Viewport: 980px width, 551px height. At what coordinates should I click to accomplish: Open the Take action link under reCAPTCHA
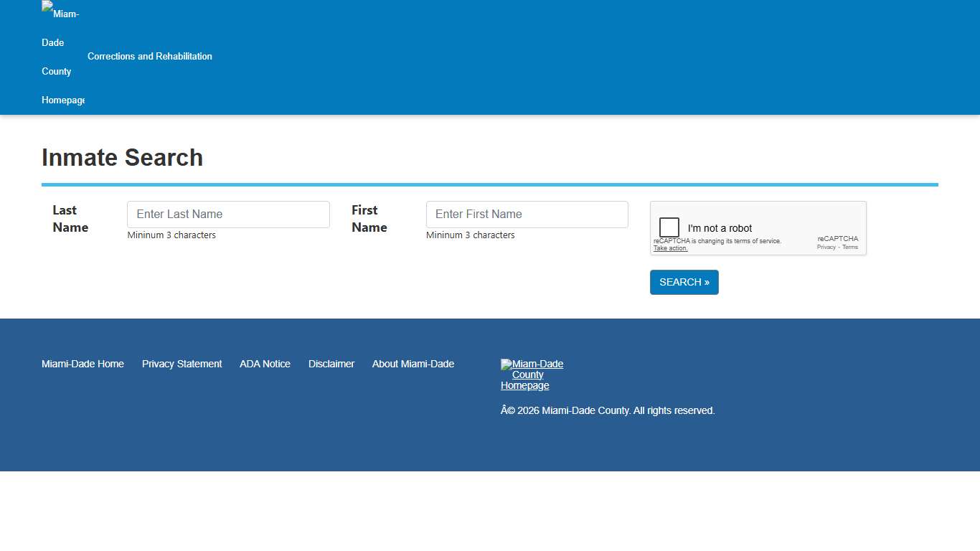tap(670, 248)
